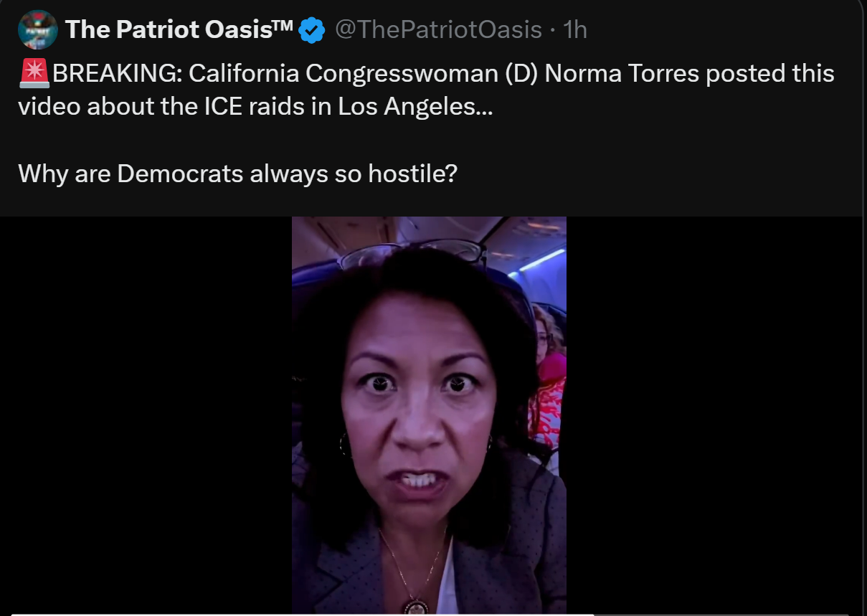Seek to the unplayed end of progress bar
This screenshot has height=616, width=867.
[721, 615]
